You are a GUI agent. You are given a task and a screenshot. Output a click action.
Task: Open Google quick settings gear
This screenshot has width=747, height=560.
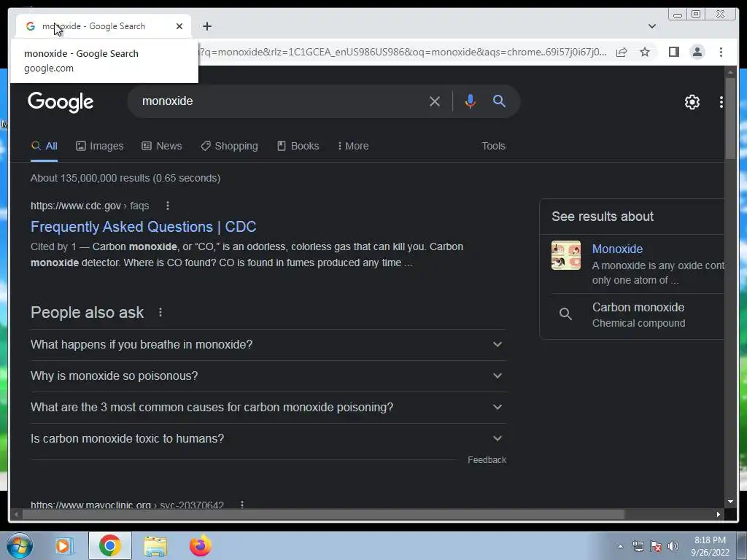pyautogui.click(x=692, y=102)
